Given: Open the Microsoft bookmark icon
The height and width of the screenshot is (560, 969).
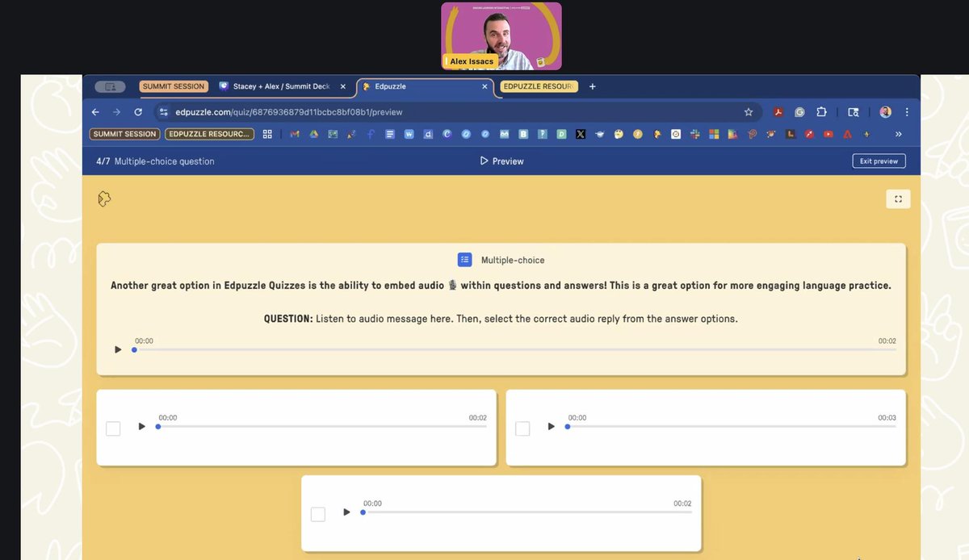Looking at the screenshot, I should pyautogui.click(x=714, y=134).
